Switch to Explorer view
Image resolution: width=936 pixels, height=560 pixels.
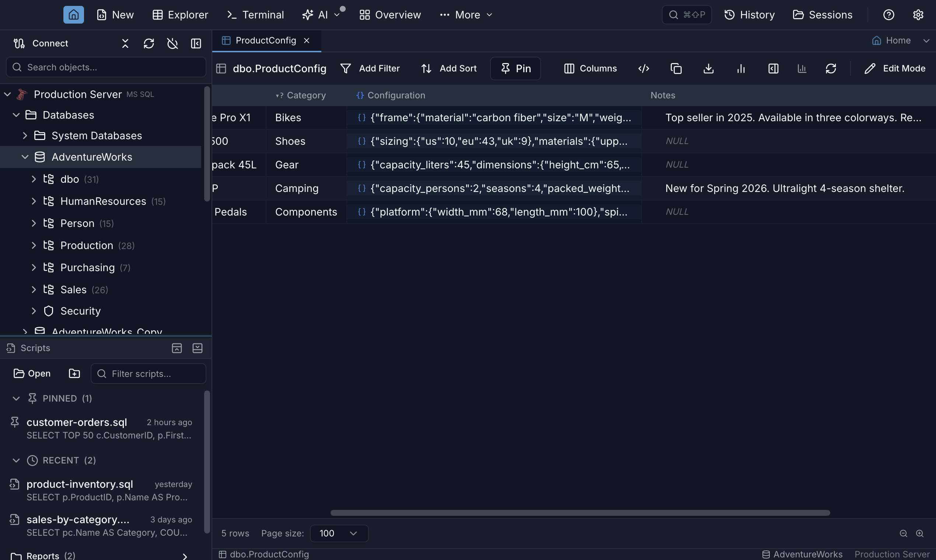[x=180, y=15]
